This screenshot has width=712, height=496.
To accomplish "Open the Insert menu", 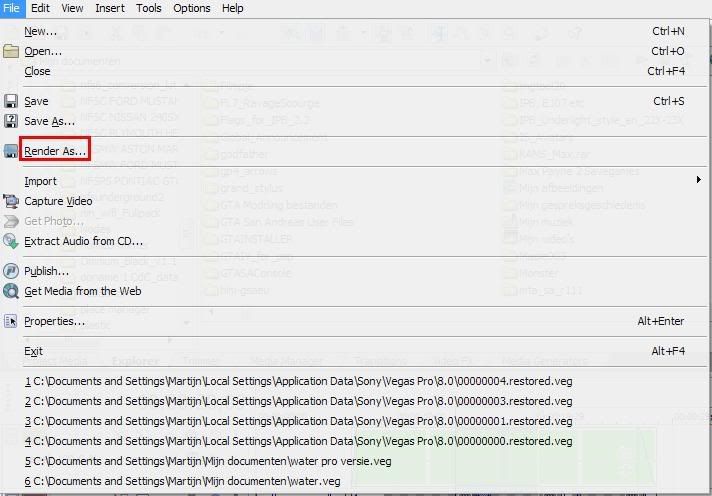I will 110,8.
